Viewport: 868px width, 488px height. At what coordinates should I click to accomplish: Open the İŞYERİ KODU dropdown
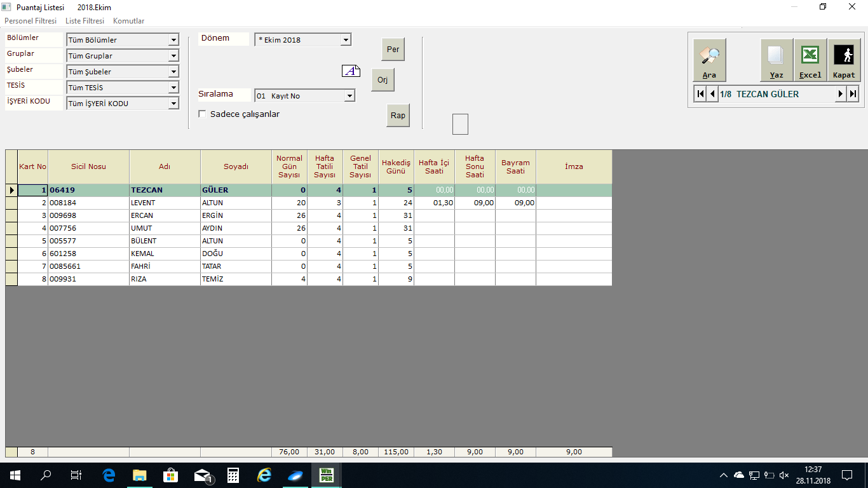[x=173, y=104]
